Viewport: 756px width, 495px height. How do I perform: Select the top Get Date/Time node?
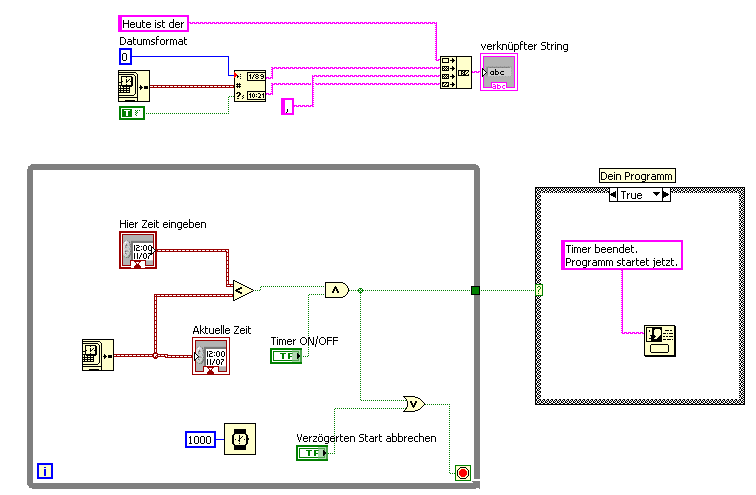tap(134, 86)
